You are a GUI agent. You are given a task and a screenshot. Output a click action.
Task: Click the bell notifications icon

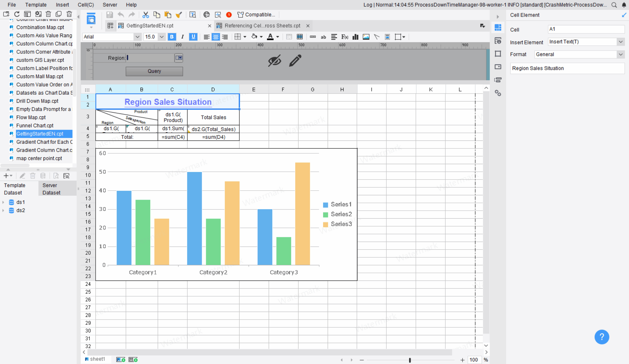pyautogui.click(x=624, y=5)
